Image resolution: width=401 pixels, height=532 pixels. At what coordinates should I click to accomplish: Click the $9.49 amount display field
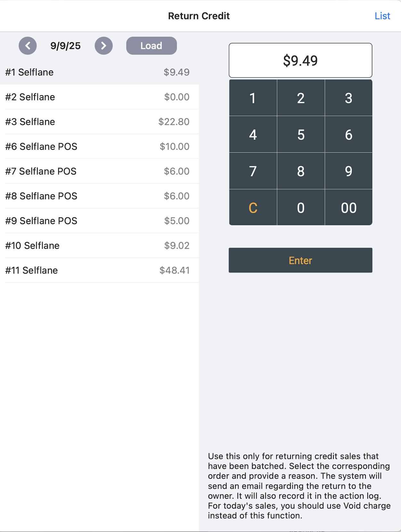click(x=300, y=60)
